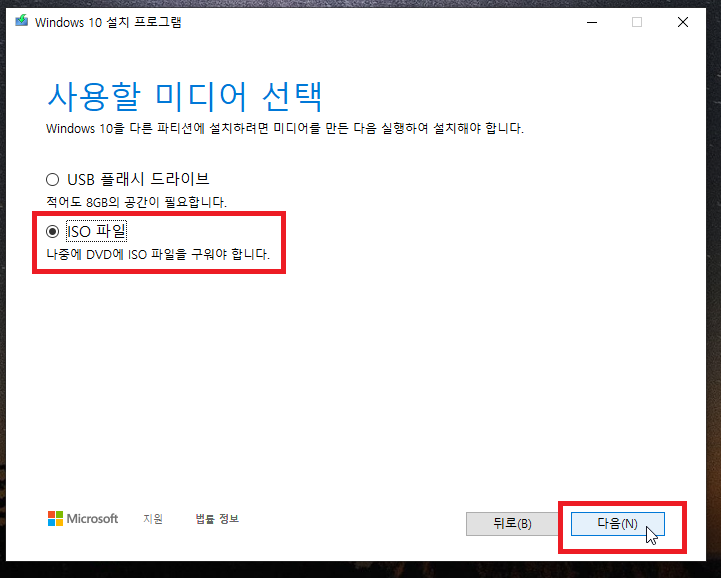
Task: Click the Windows 10 setup title bar icon
Action: tap(22, 21)
